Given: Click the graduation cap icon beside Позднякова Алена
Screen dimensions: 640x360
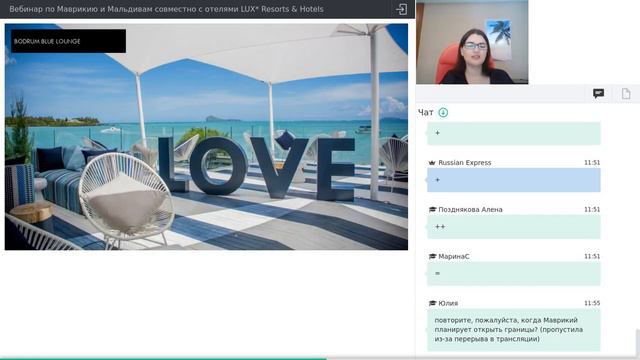Looking at the screenshot, I should click(x=432, y=209).
